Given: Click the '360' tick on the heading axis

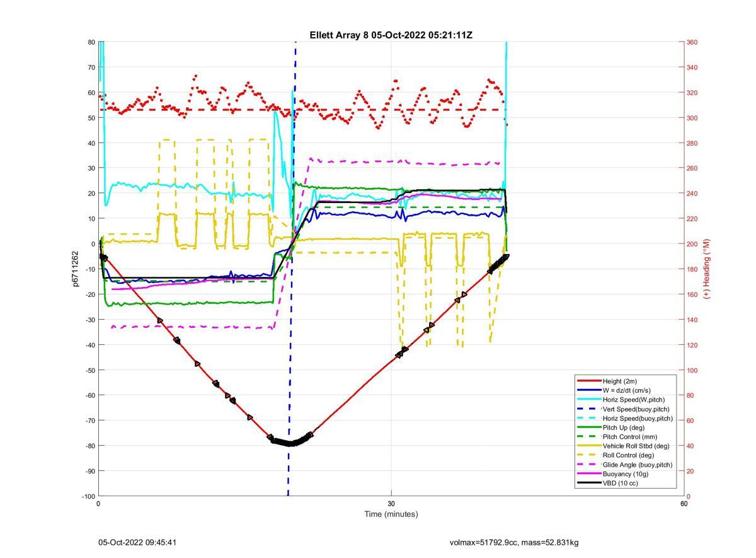Looking at the screenshot, I should (692, 42).
